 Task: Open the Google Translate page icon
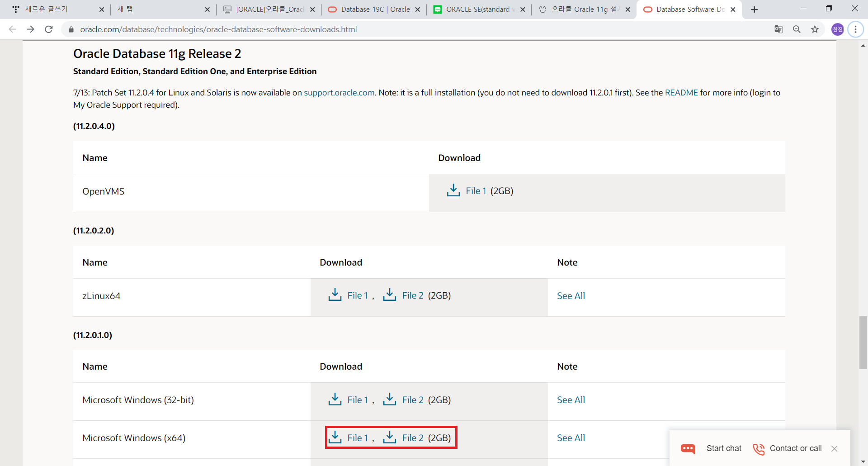click(778, 29)
